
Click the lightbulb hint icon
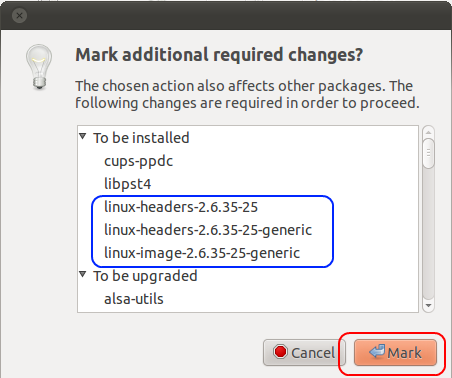[x=39, y=67]
